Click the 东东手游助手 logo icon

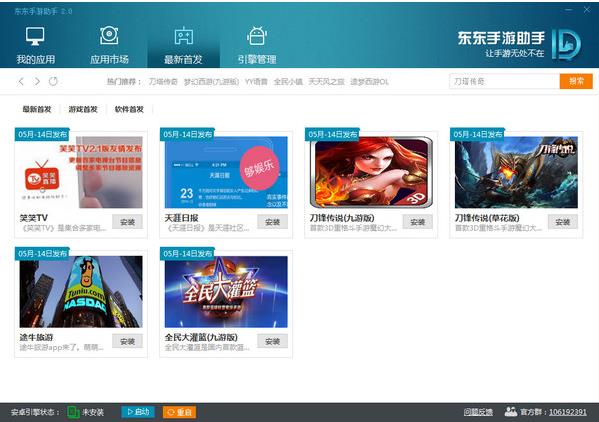coord(567,45)
